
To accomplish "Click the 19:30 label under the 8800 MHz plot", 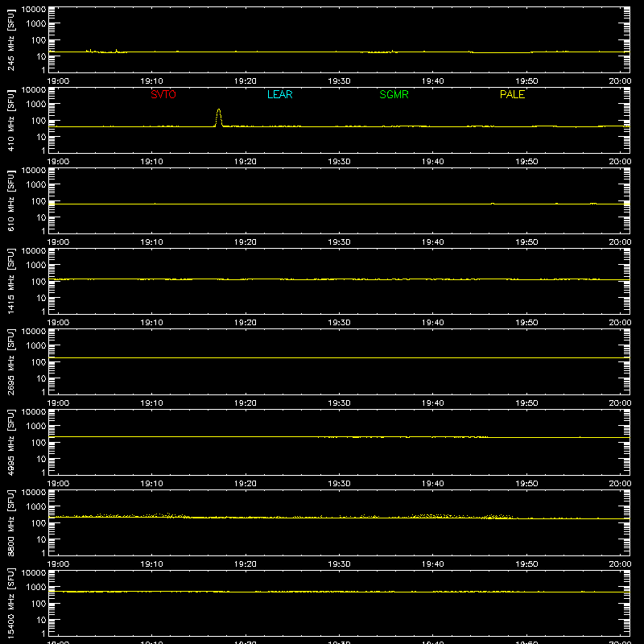I will click(339, 564).
